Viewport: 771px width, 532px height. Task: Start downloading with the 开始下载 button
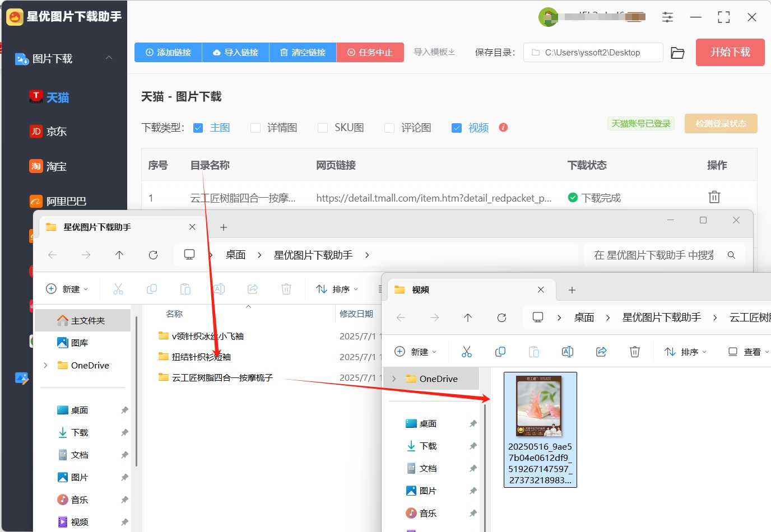coord(730,52)
